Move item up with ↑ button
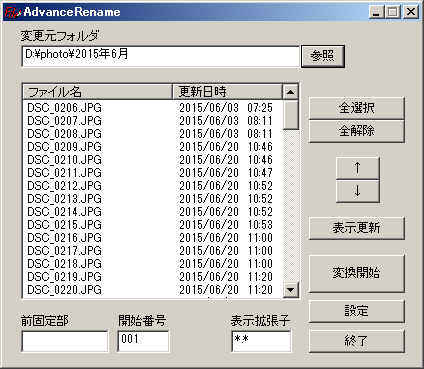The width and height of the screenshot is (424, 369). coord(358,168)
